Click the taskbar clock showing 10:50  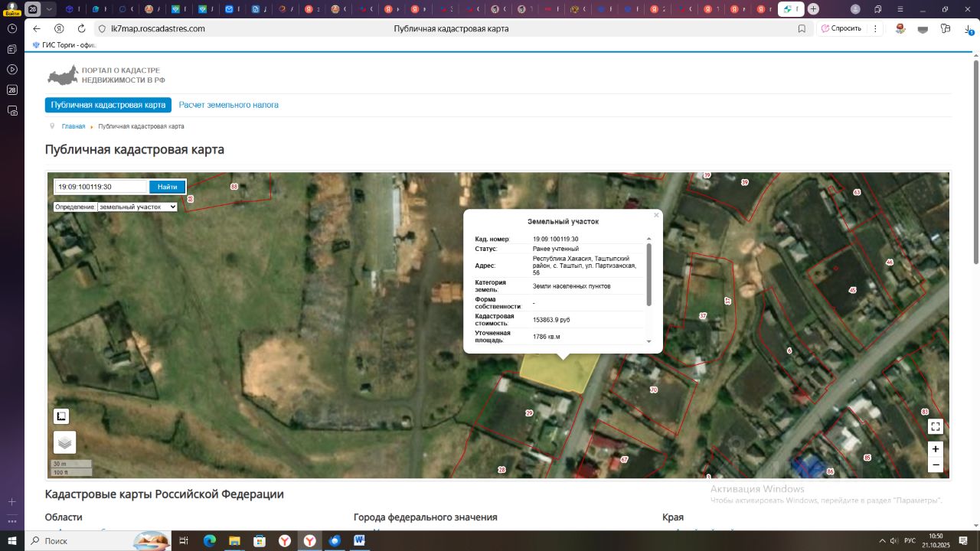[936, 540]
